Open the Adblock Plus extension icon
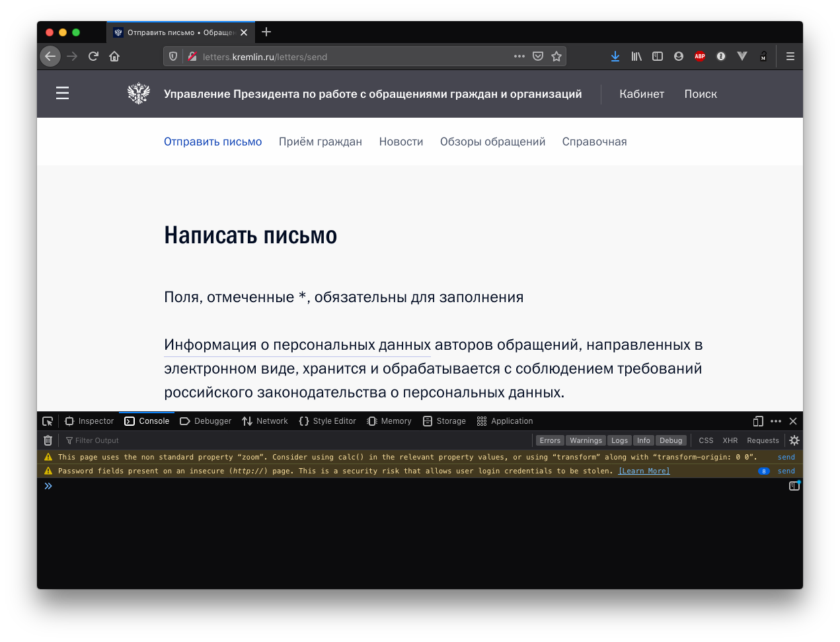Image resolution: width=840 pixels, height=642 pixels. pyautogui.click(x=700, y=56)
